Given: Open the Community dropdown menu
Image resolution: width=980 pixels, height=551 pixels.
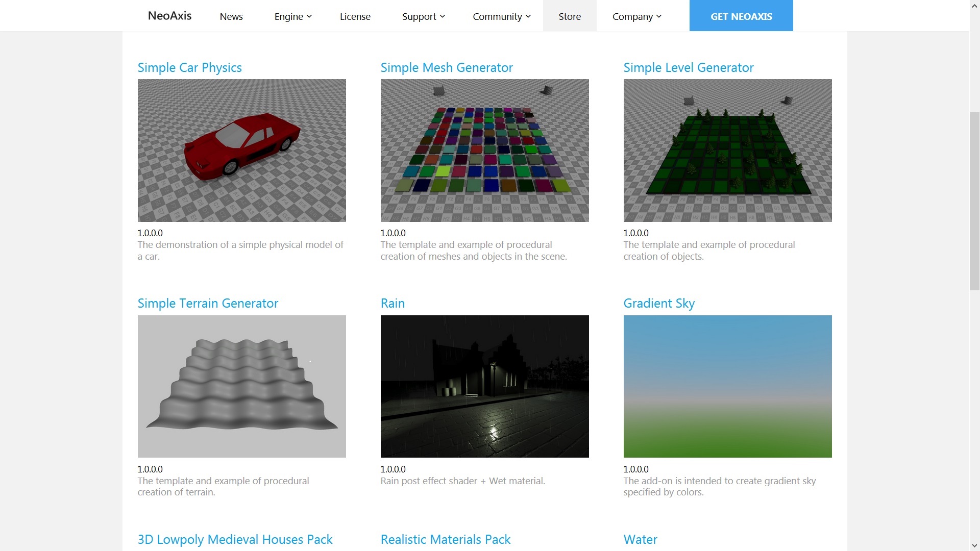Looking at the screenshot, I should [x=501, y=16].
